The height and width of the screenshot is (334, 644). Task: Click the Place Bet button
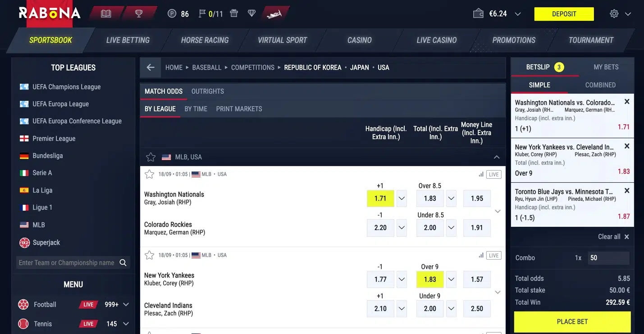click(x=572, y=321)
